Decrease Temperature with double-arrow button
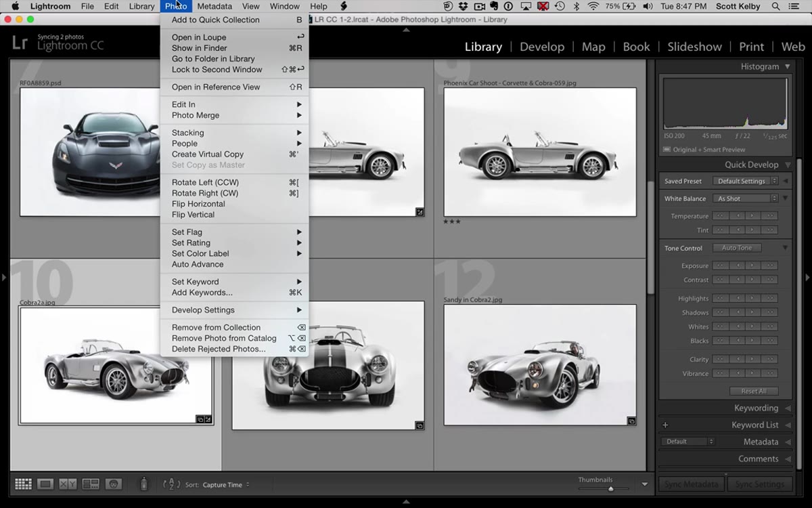 [x=721, y=216]
